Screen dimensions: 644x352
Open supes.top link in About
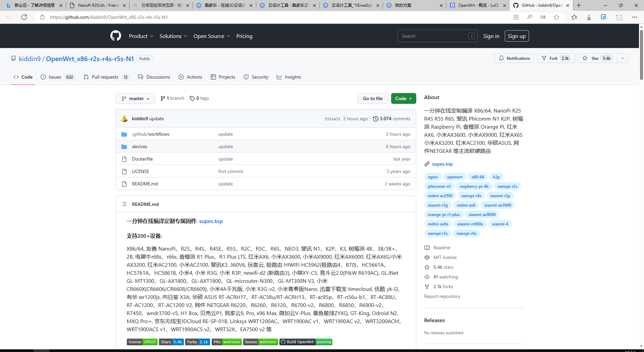click(442, 164)
